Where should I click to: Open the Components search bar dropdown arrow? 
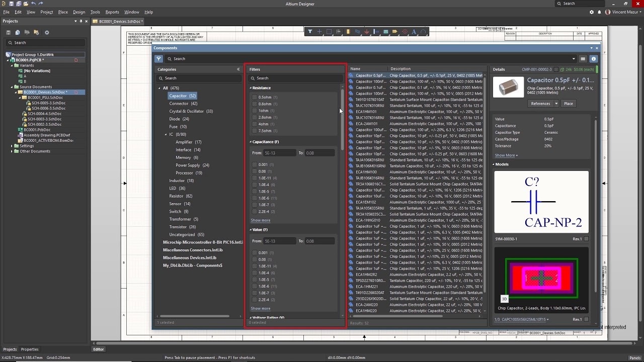(x=574, y=59)
